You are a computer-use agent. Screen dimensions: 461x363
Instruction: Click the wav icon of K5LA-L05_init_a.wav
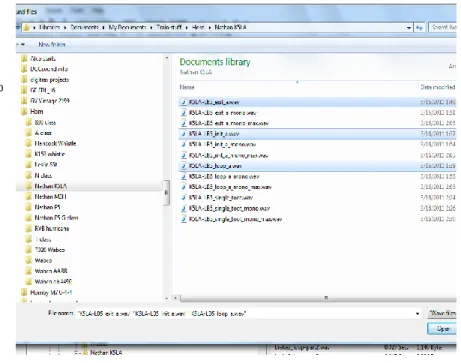click(183, 134)
